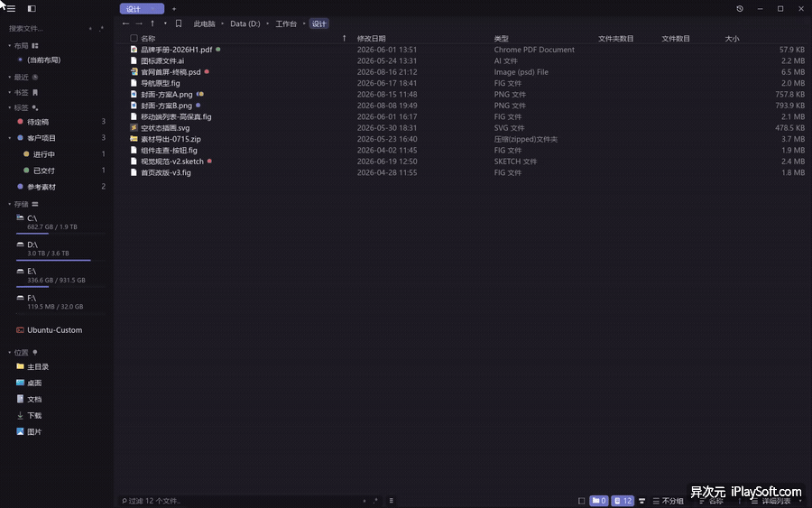Filter by red 待定稿 tag

(37, 122)
